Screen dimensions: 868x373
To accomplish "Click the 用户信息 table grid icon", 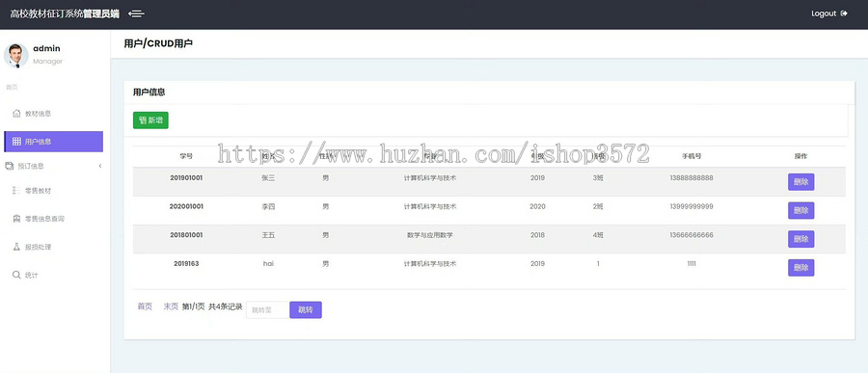I will [x=16, y=141].
